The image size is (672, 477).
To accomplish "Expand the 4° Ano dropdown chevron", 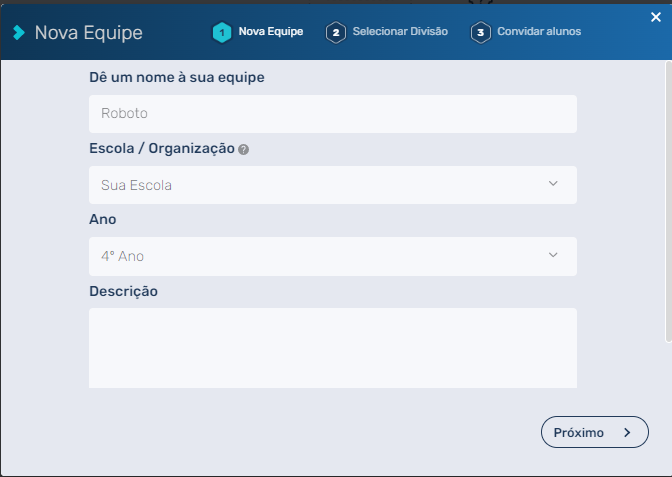I will point(554,255).
